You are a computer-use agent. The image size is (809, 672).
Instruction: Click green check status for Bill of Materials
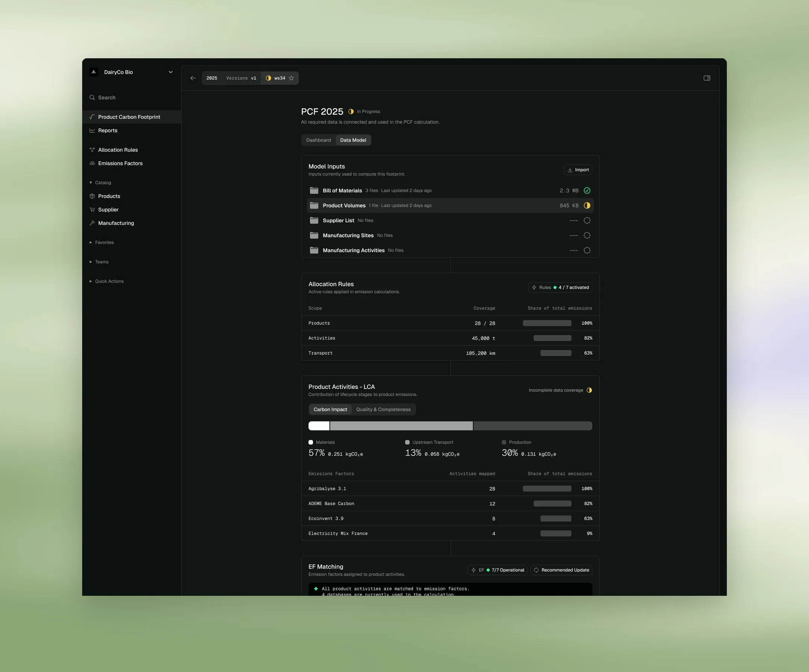587,191
